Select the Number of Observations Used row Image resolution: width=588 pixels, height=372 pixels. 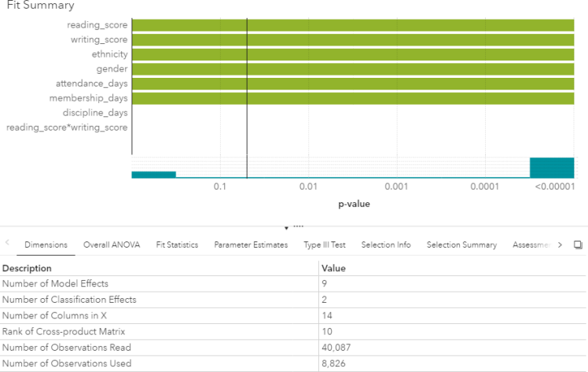(x=157, y=364)
